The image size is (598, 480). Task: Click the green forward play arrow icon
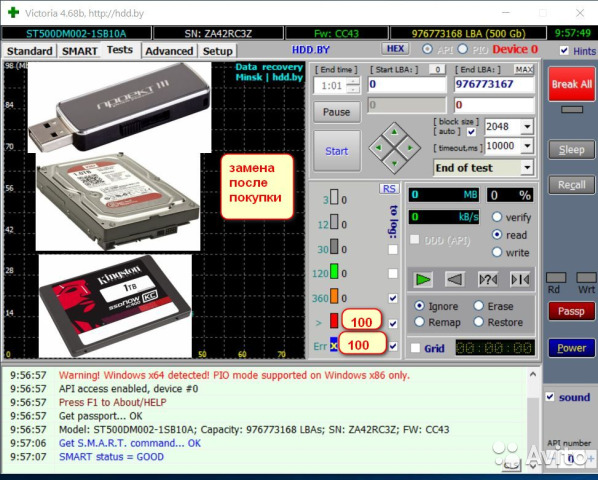click(423, 279)
